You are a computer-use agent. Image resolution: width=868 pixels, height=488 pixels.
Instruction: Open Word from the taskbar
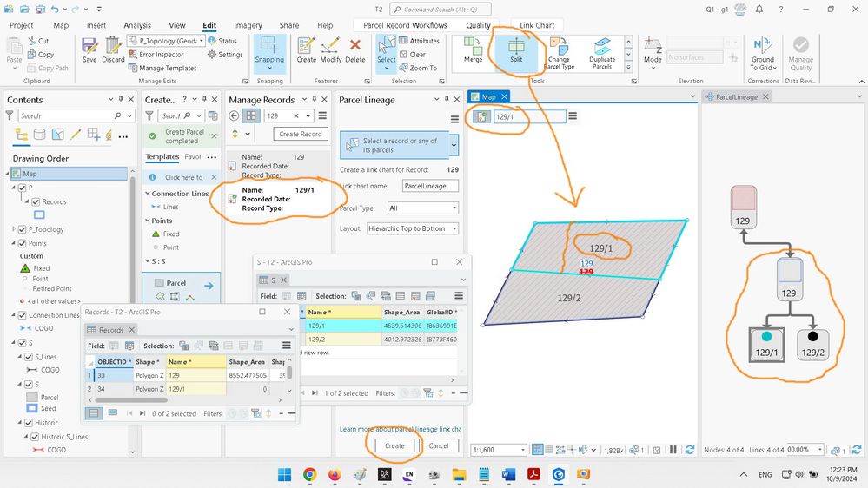pyautogui.click(x=508, y=474)
